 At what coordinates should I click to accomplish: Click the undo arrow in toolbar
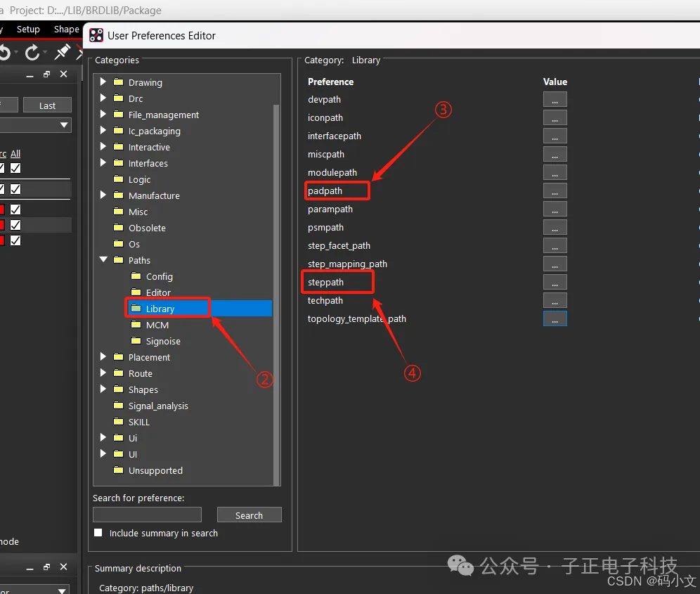[x=4, y=53]
